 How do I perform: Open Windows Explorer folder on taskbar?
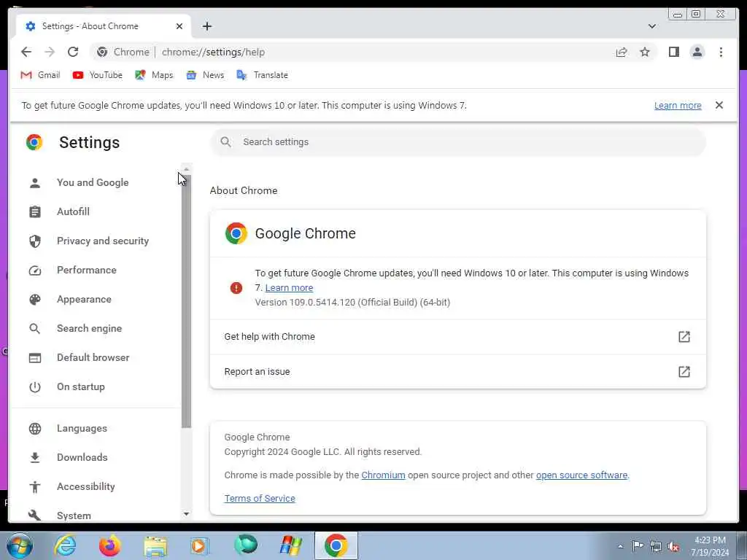click(x=156, y=545)
